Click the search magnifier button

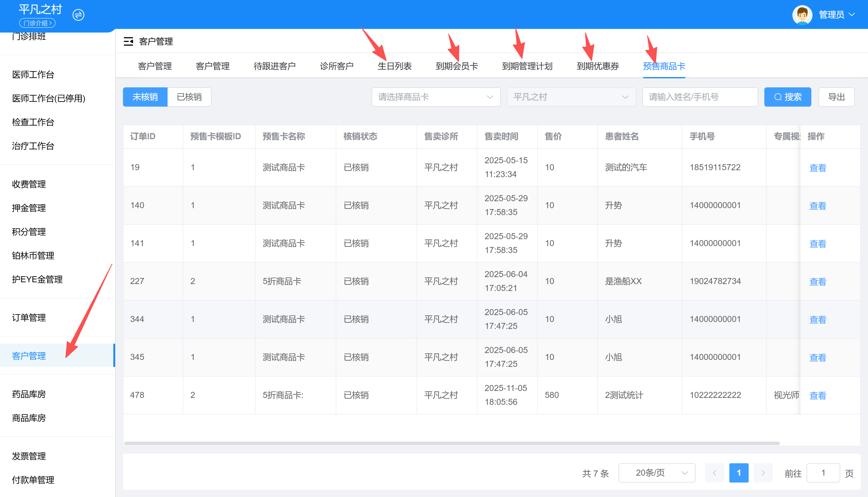(787, 97)
